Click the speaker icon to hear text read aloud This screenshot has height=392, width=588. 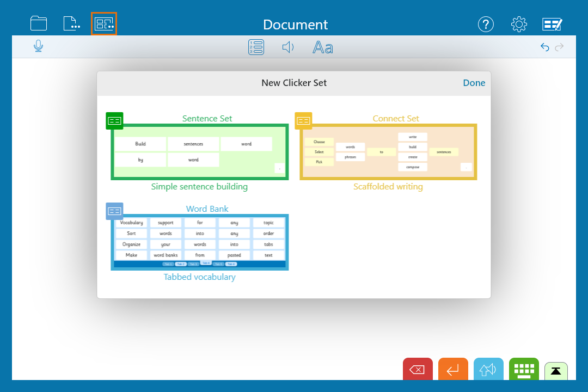(x=288, y=47)
